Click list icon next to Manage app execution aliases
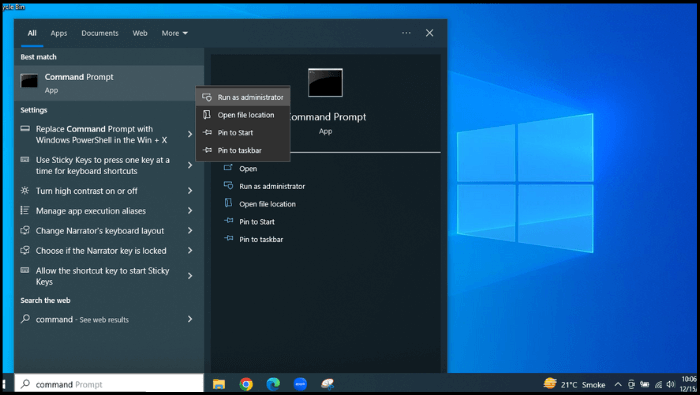This screenshot has height=395, width=700. (25, 210)
